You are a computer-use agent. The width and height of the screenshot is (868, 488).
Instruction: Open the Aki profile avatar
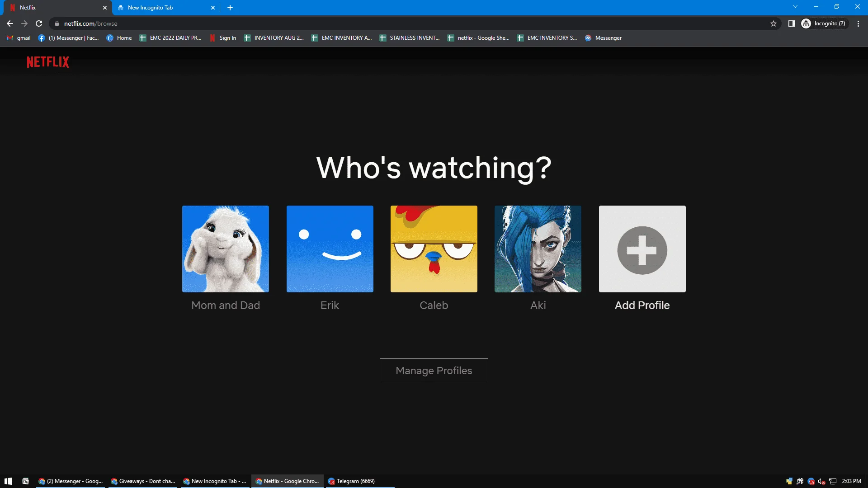pyautogui.click(x=538, y=249)
